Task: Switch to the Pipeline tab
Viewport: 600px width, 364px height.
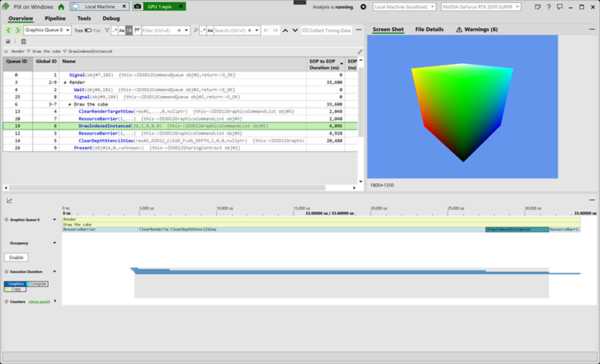Action: tap(55, 18)
